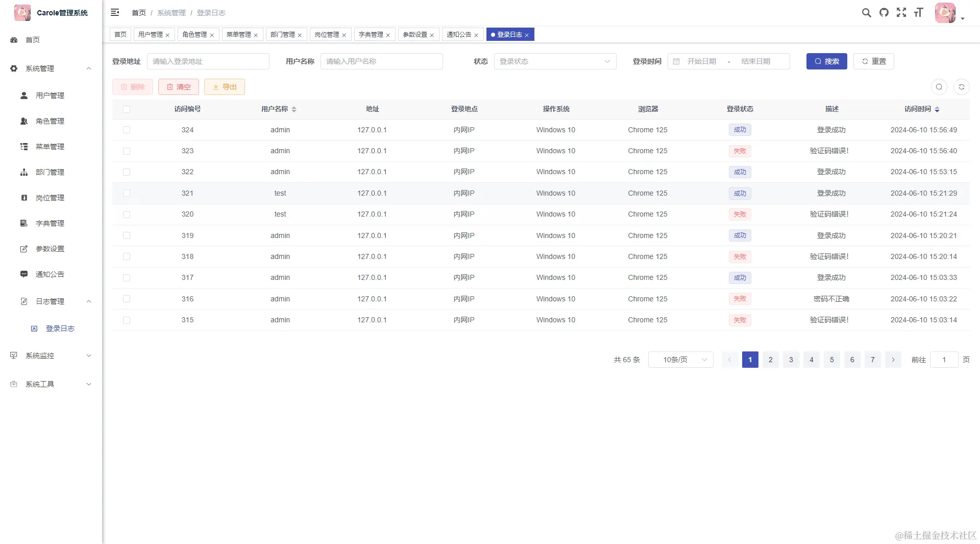Click the 开始日期 start date field
The width and height of the screenshot is (980, 544).
[x=702, y=61]
